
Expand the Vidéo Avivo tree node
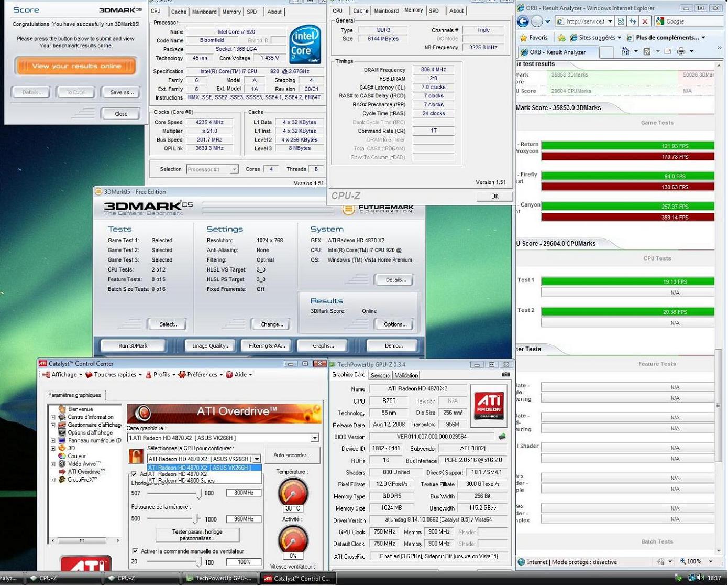[53, 464]
